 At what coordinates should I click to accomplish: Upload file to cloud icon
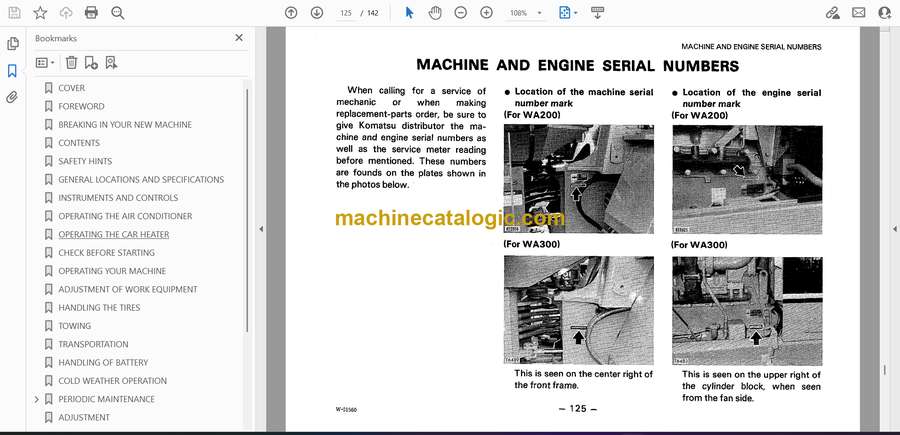[x=66, y=13]
